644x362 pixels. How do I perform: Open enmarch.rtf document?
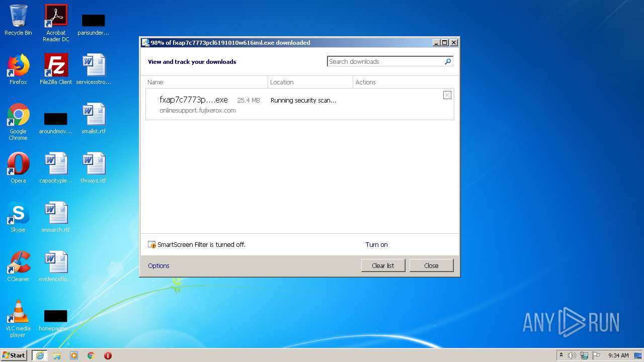coord(56,217)
